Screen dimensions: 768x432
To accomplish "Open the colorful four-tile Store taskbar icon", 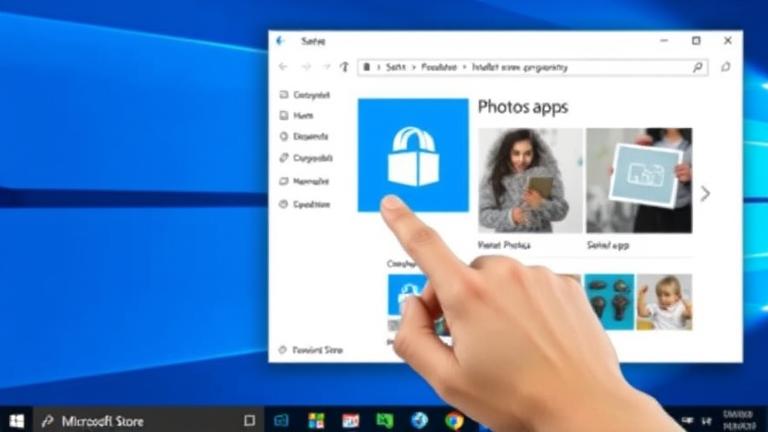I will 316,421.
